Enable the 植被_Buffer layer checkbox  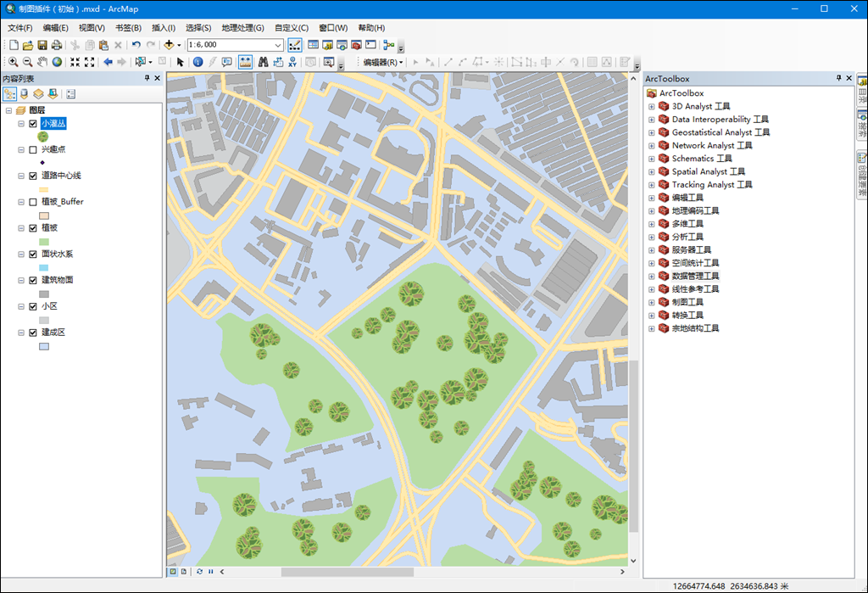[33, 202]
